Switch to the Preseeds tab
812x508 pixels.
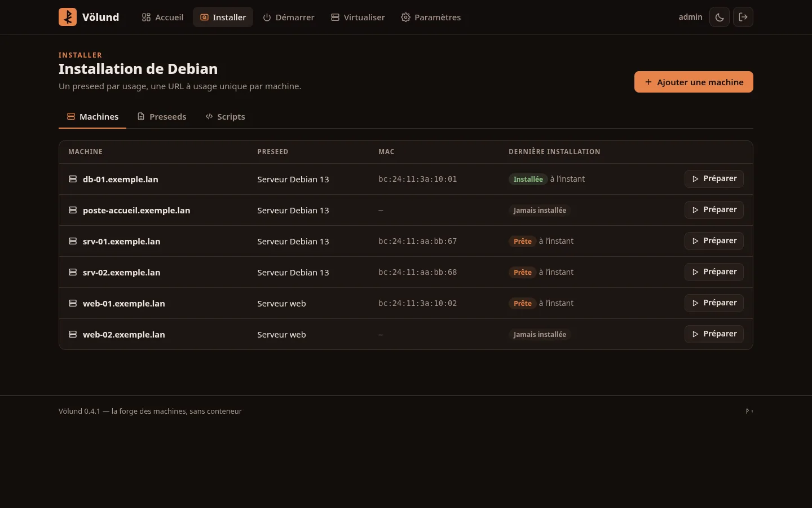(x=162, y=117)
